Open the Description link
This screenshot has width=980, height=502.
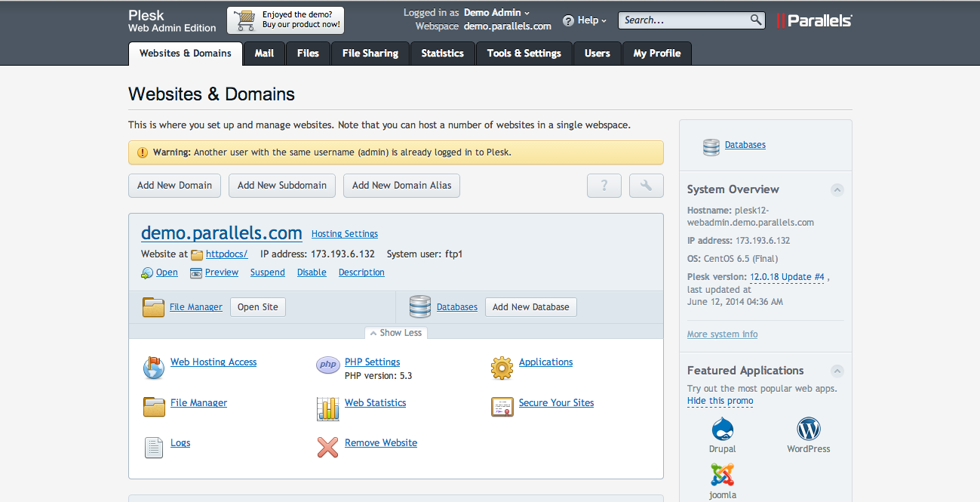click(361, 273)
